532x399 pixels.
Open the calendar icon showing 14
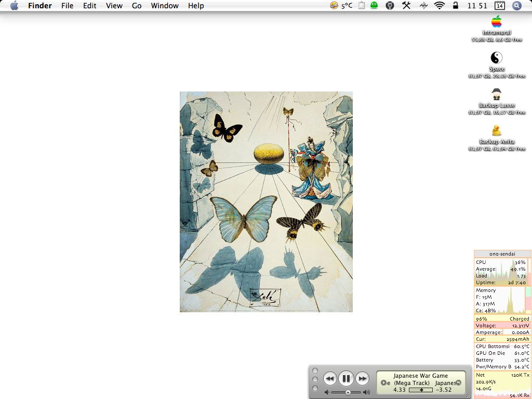(500, 5)
